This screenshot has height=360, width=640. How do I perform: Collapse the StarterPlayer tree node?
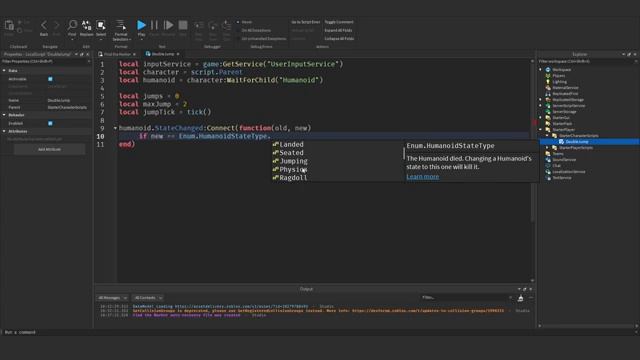point(540,129)
